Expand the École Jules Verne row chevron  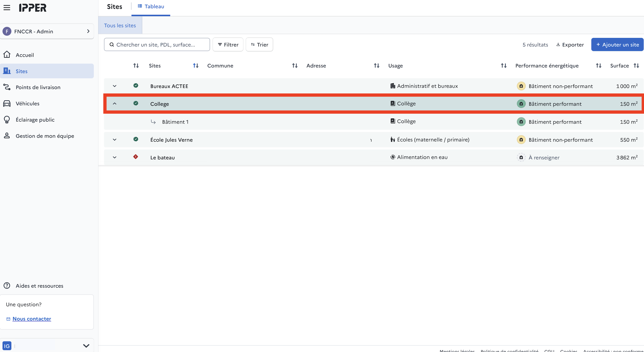115,140
